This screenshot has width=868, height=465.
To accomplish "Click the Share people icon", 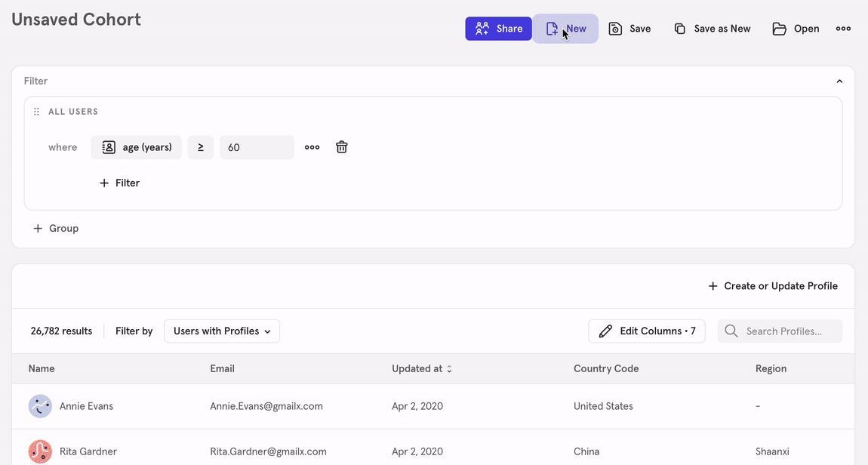I will (x=482, y=28).
